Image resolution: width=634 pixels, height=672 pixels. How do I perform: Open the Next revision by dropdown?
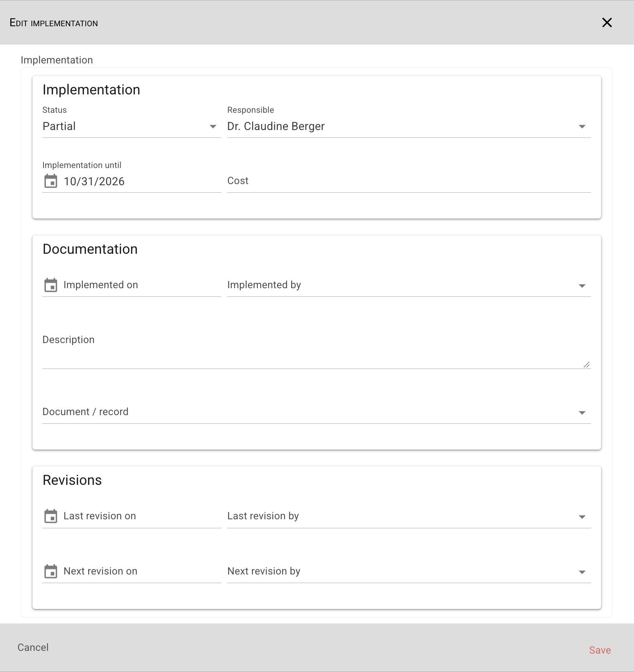click(x=409, y=572)
